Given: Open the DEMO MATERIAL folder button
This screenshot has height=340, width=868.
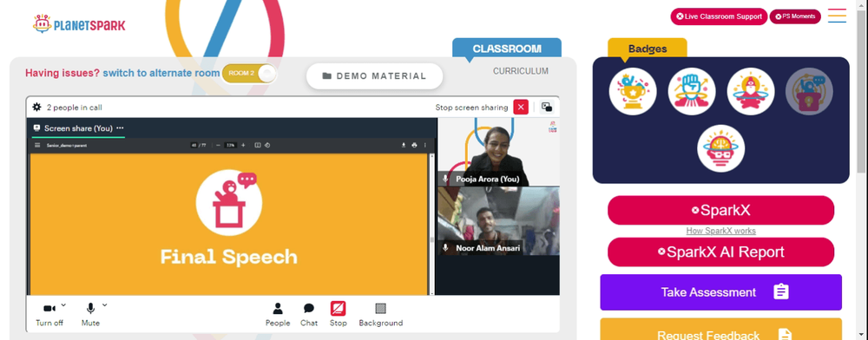Looking at the screenshot, I should click(375, 76).
